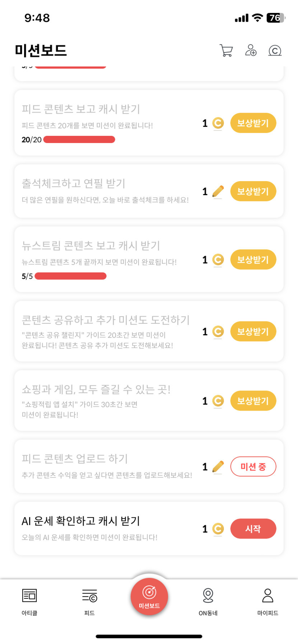Tap the 5/5 뉴스트림 progress bar

coord(70,276)
